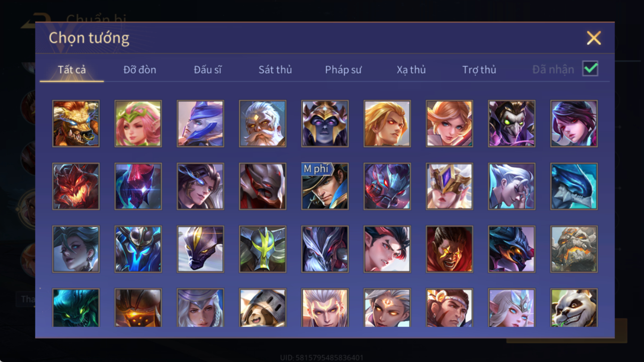
Task: Pick the green-eyed plague mask hero
Action: point(512,124)
